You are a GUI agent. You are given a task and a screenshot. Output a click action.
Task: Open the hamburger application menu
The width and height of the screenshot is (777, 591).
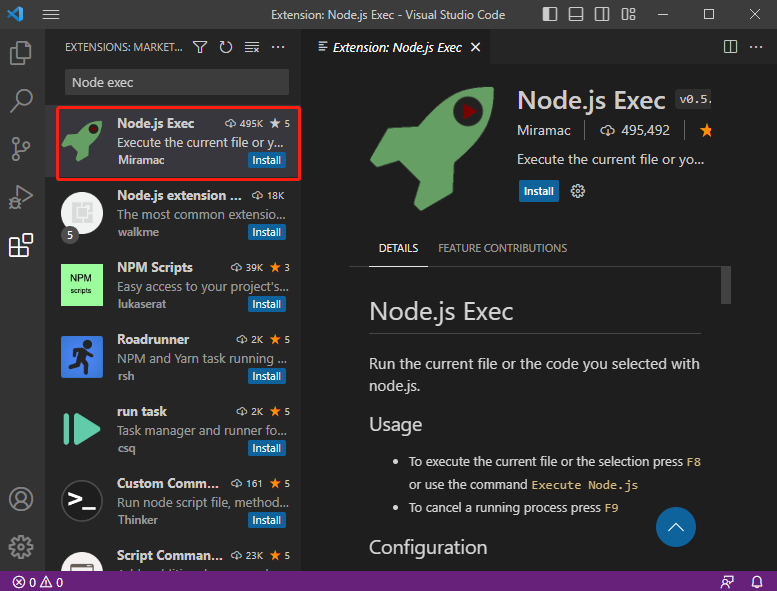tap(51, 14)
